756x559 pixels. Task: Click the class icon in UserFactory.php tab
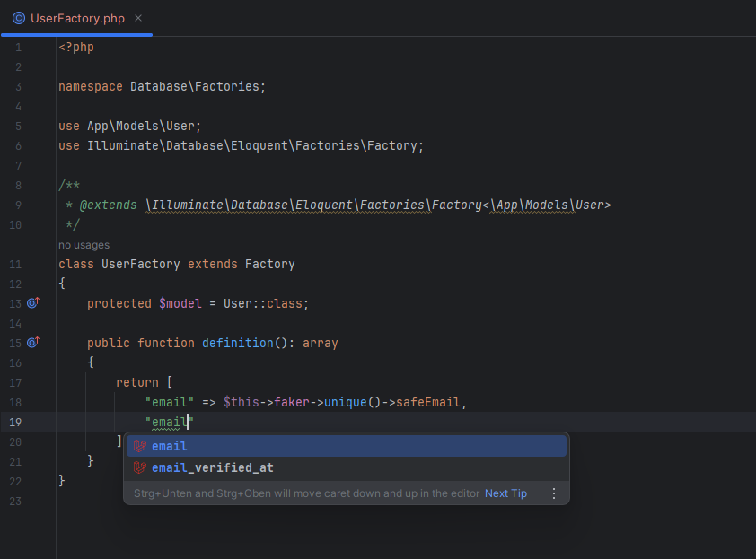[19, 18]
